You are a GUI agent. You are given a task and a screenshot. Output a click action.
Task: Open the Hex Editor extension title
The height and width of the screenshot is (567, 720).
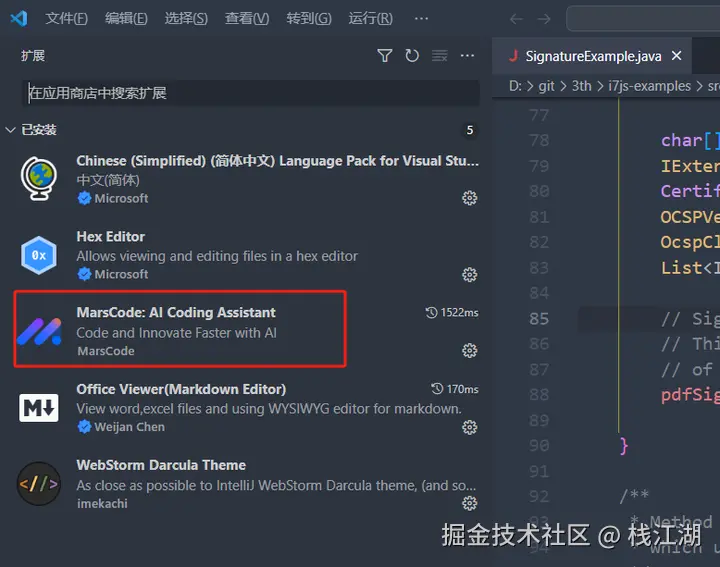click(111, 236)
